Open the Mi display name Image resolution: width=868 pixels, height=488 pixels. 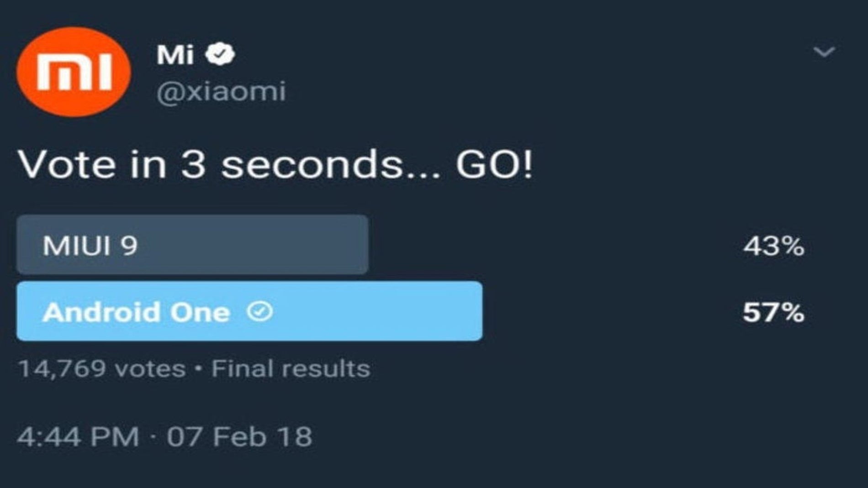click(x=175, y=55)
